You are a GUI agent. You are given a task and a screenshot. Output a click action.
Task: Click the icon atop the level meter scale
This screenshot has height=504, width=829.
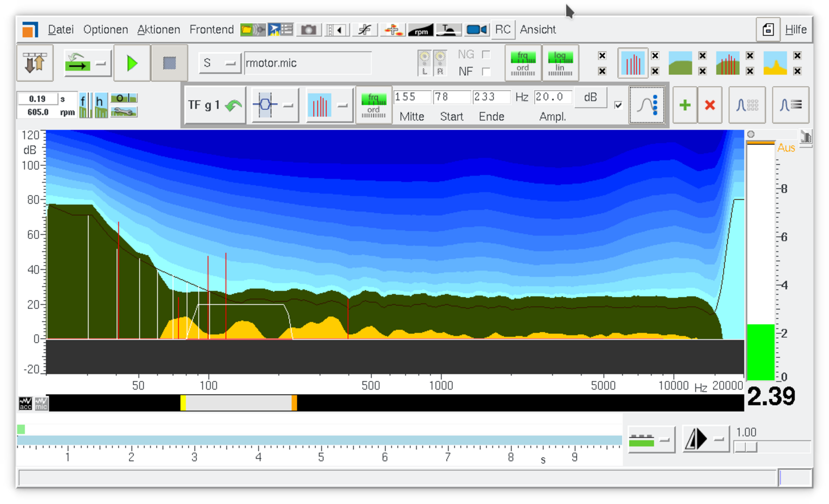tap(806, 136)
